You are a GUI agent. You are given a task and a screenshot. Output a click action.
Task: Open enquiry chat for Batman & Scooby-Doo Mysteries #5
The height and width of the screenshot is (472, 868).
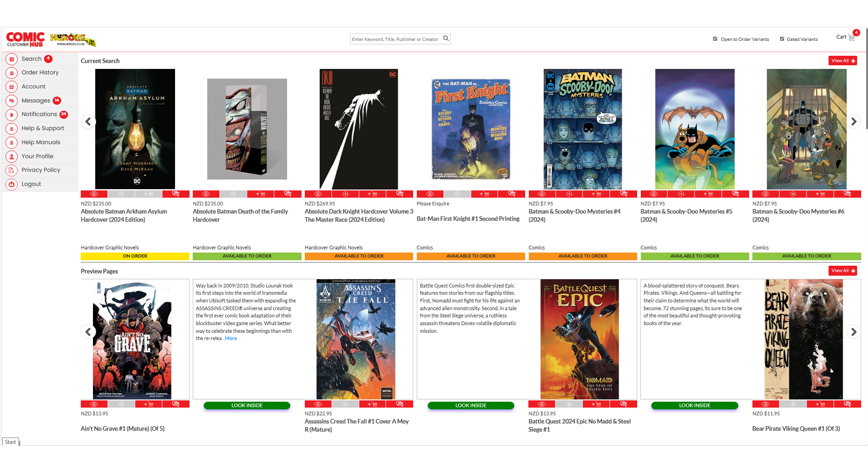click(x=736, y=194)
